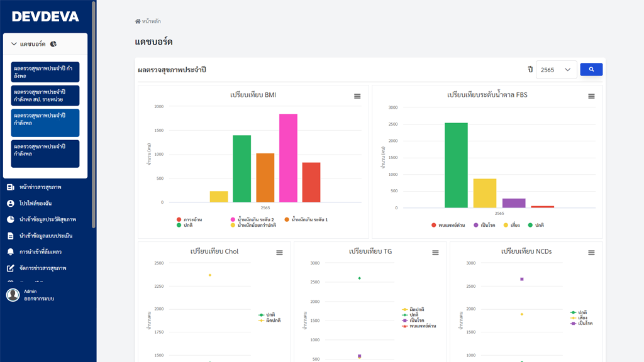Click the home icon in breadcrumb
The height and width of the screenshot is (362, 644).
[138, 21]
